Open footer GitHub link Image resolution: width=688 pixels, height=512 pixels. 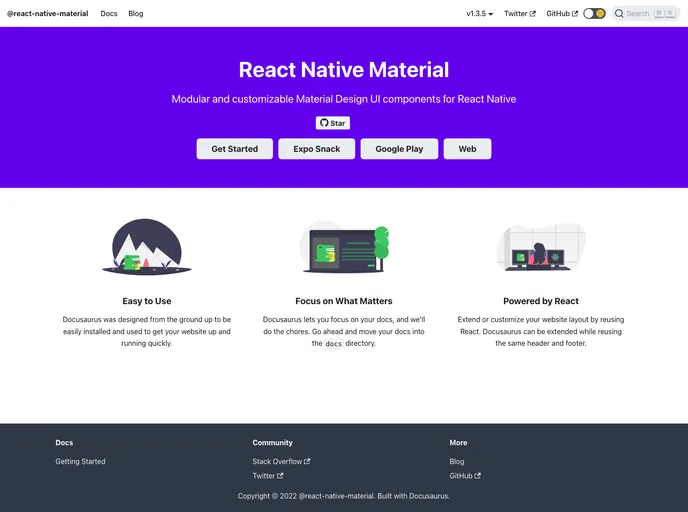(465, 476)
